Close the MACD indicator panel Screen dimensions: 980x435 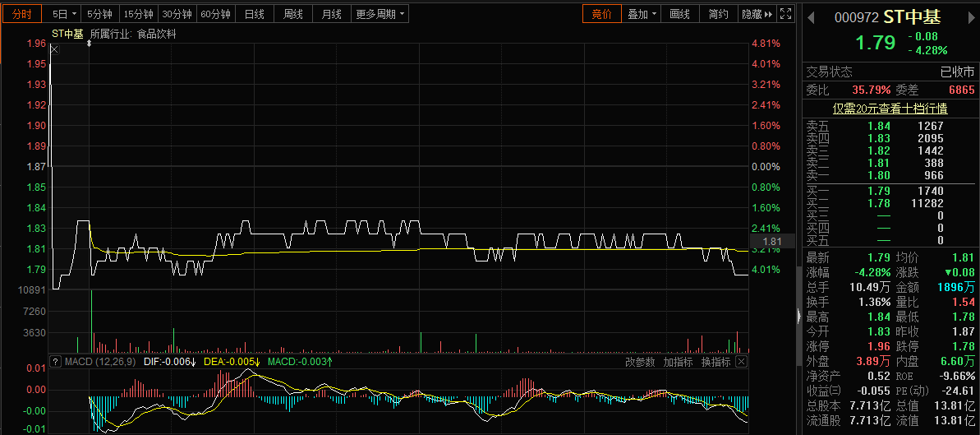[x=741, y=362]
